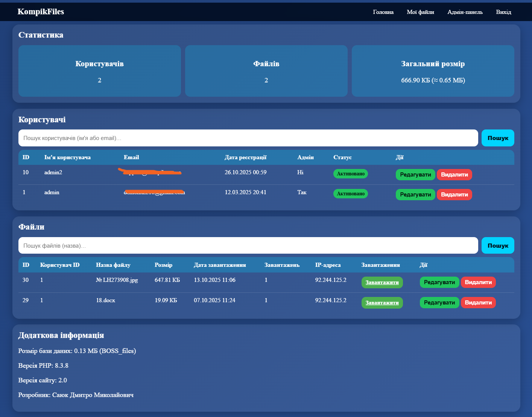Click the KompikFiles site logo

point(41,12)
